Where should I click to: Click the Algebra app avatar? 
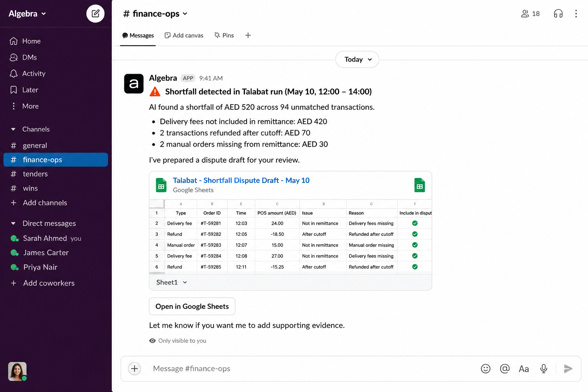pos(134,83)
